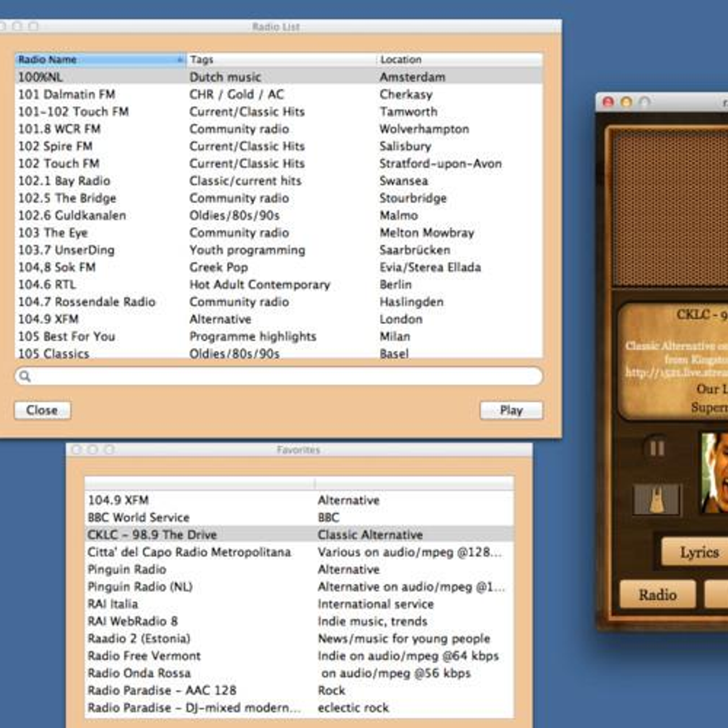Choose Radio Paradise - AAC 128
728x728 pixels.
[299, 690]
